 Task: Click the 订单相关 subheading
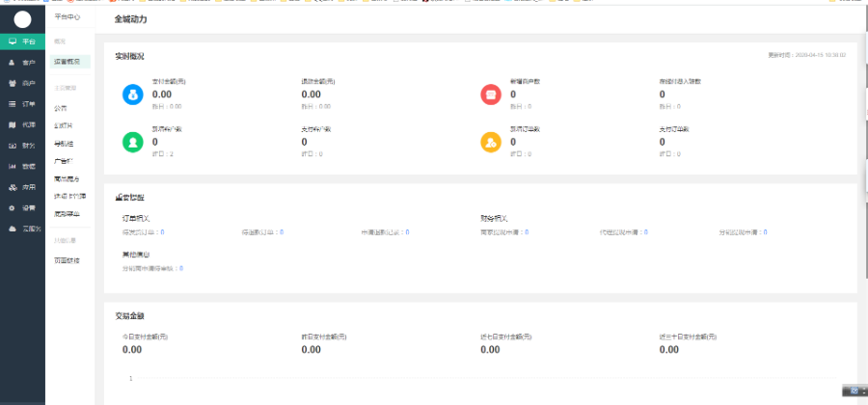tap(136, 219)
